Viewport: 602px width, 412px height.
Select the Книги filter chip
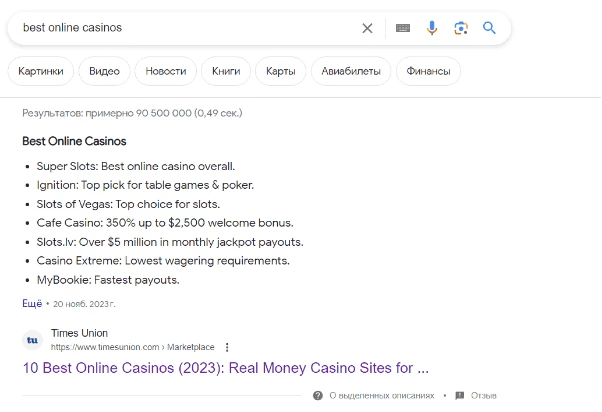click(226, 71)
